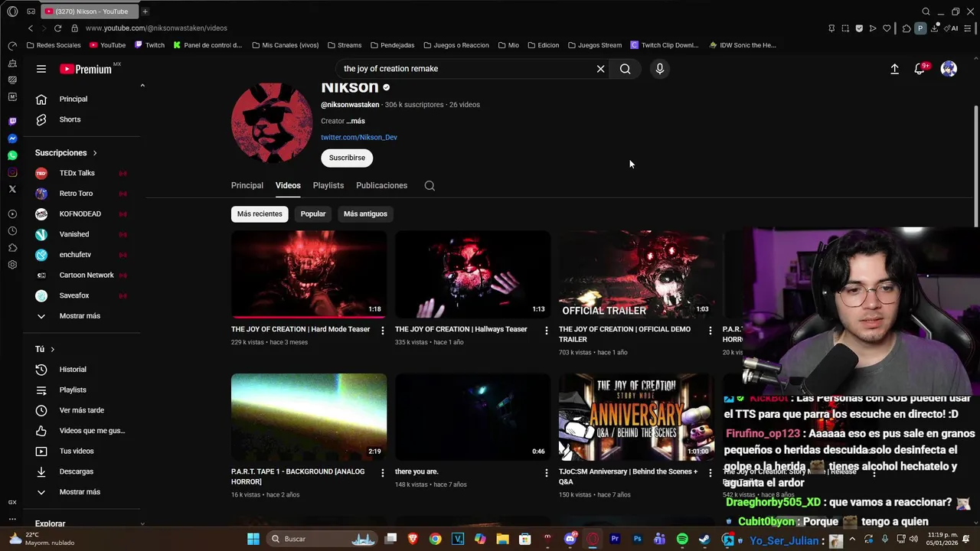The height and width of the screenshot is (551, 980).
Task: Open the browser downloads icon
Action: point(934,28)
